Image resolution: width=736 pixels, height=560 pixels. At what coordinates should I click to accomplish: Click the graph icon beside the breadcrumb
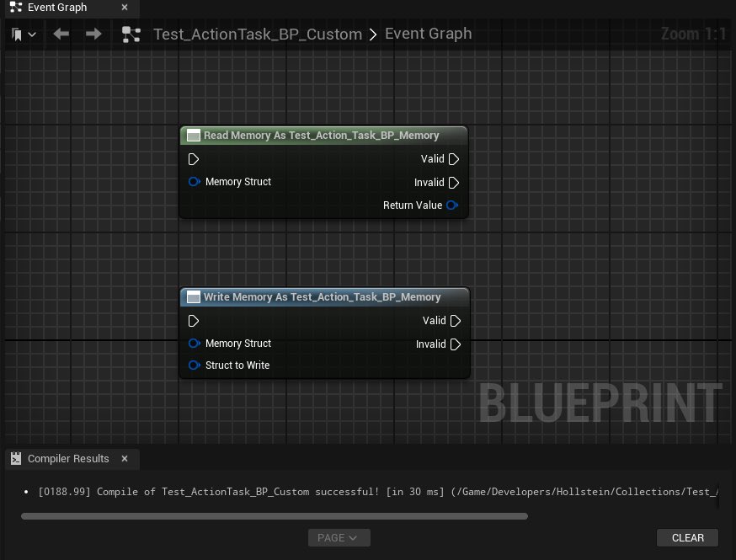[x=131, y=35]
